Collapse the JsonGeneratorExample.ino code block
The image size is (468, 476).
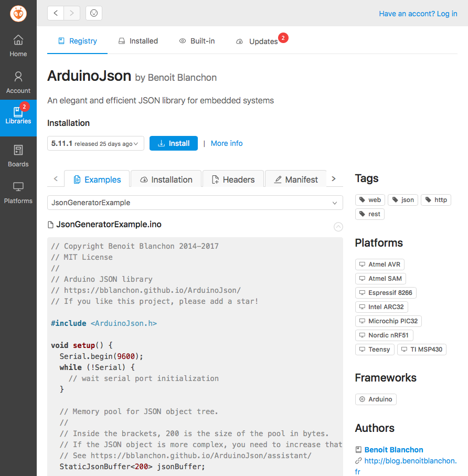tap(338, 227)
